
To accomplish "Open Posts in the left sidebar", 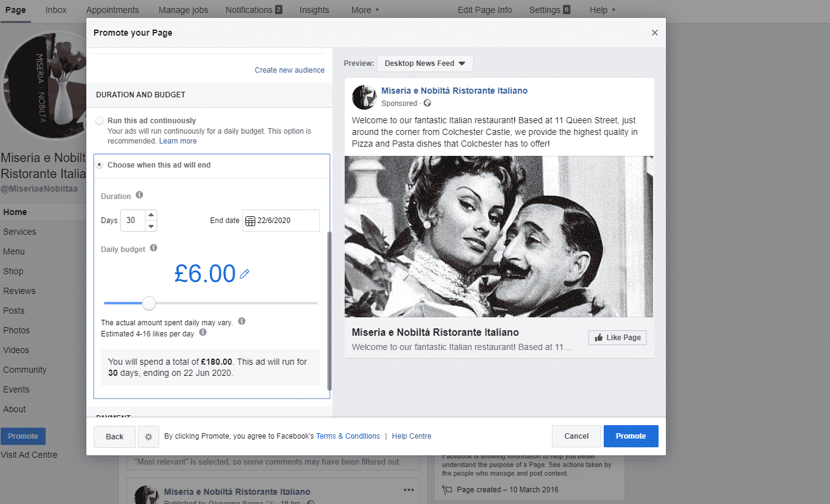I will tap(14, 311).
